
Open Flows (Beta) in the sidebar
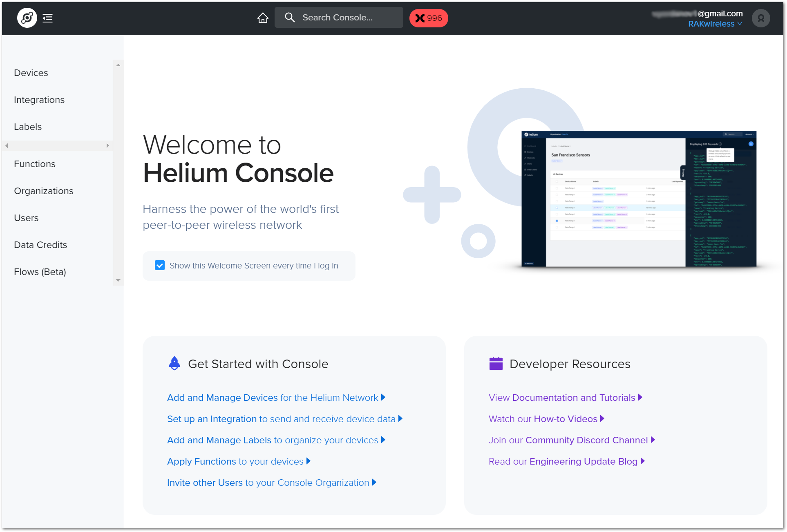[x=40, y=272]
